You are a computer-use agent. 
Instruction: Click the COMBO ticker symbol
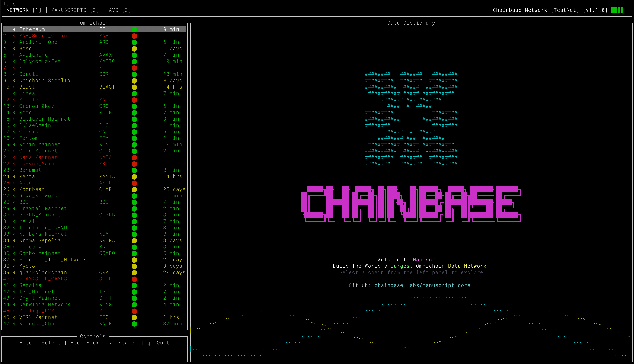(107, 253)
